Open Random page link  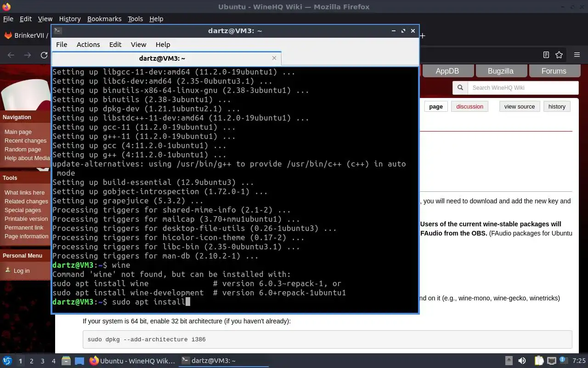coord(23,149)
